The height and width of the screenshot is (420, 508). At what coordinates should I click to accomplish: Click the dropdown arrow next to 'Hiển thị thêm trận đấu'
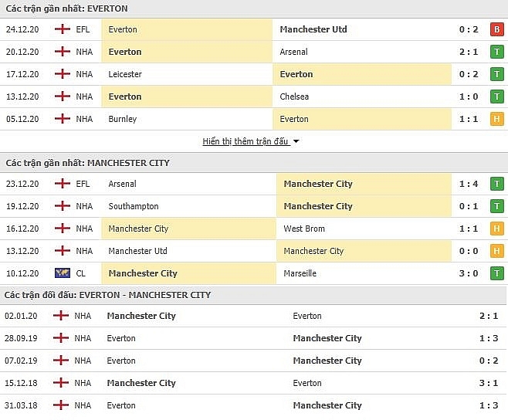(x=296, y=141)
